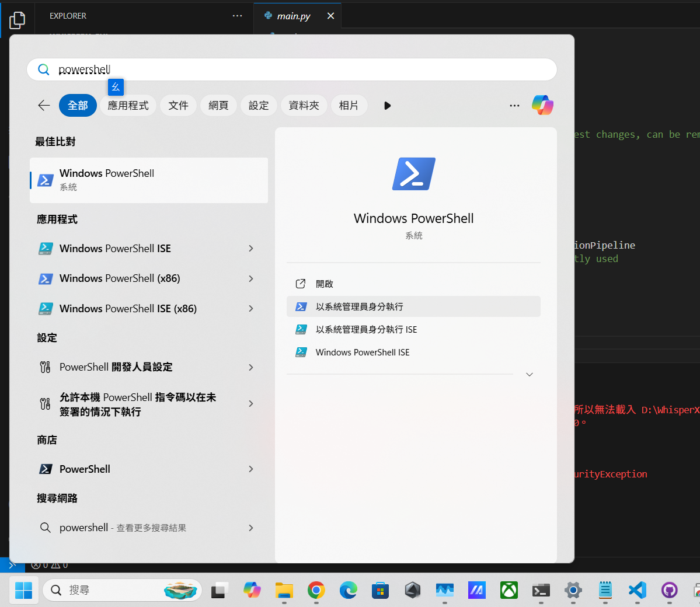Search web for powershell 查看更多搜尋結果
This screenshot has height=607, width=700.
[x=149, y=528]
